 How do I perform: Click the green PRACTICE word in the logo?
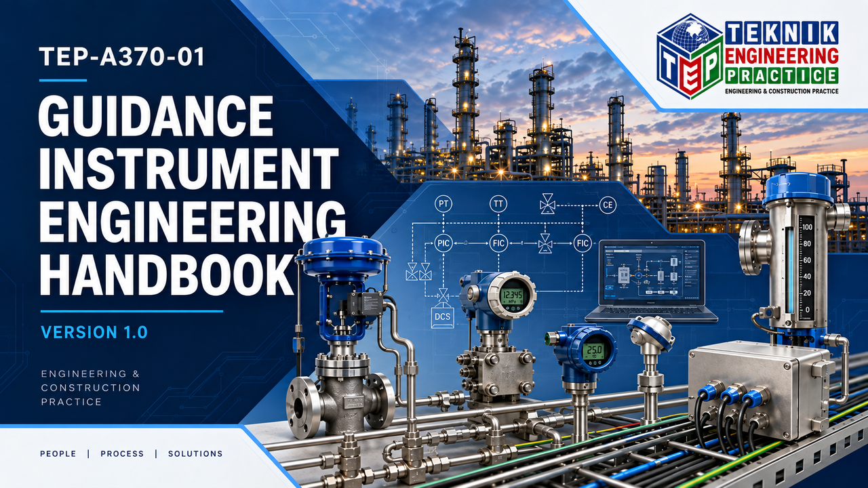click(781, 75)
